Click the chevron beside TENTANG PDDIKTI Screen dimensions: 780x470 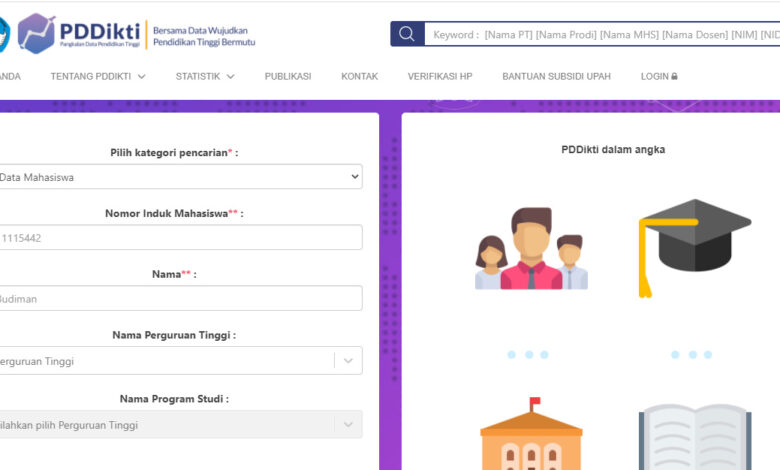tap(141, 77)
